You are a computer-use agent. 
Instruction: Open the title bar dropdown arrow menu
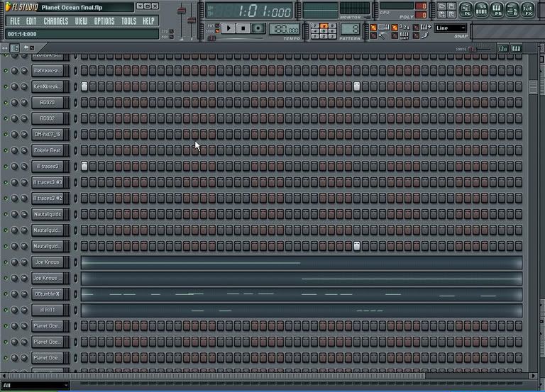pos(140,6)
